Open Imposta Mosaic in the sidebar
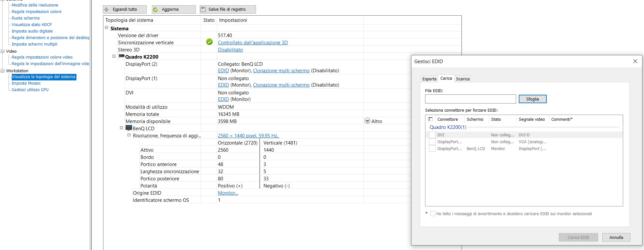 pos(26,83)
